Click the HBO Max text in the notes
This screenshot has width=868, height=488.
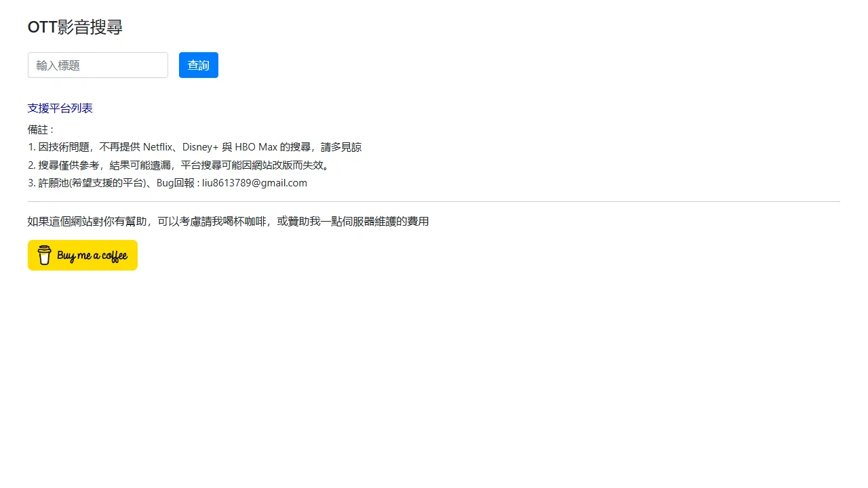tap(256, 147)
